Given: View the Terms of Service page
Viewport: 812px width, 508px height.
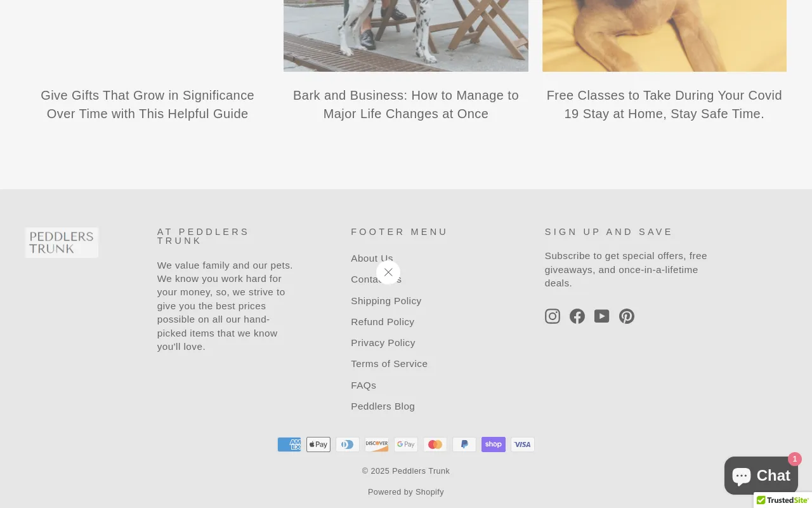Looking at the screenshot, I should [x=390, y=364].
